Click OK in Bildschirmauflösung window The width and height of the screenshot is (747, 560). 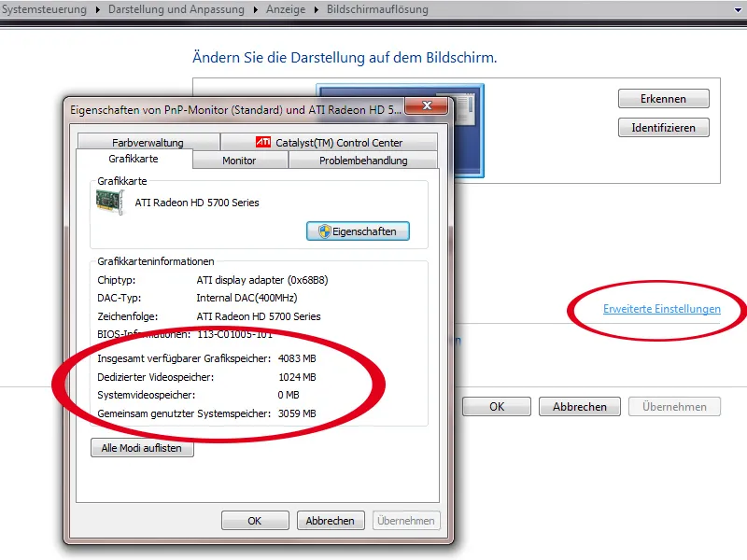click(x=497, y=407)
